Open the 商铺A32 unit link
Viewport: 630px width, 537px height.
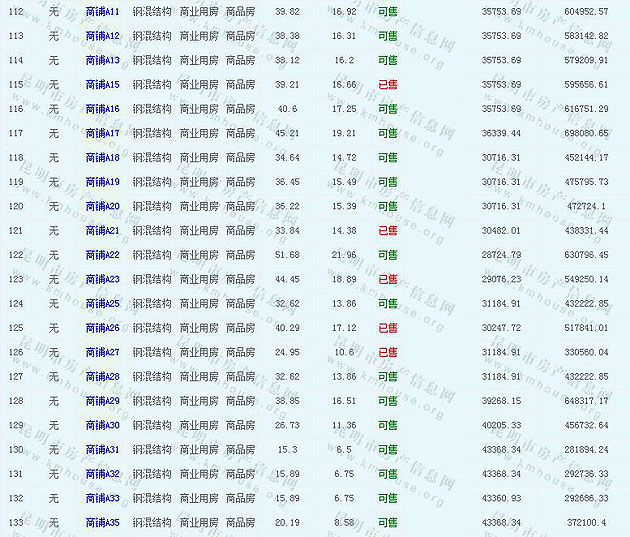tap(102, 474)
